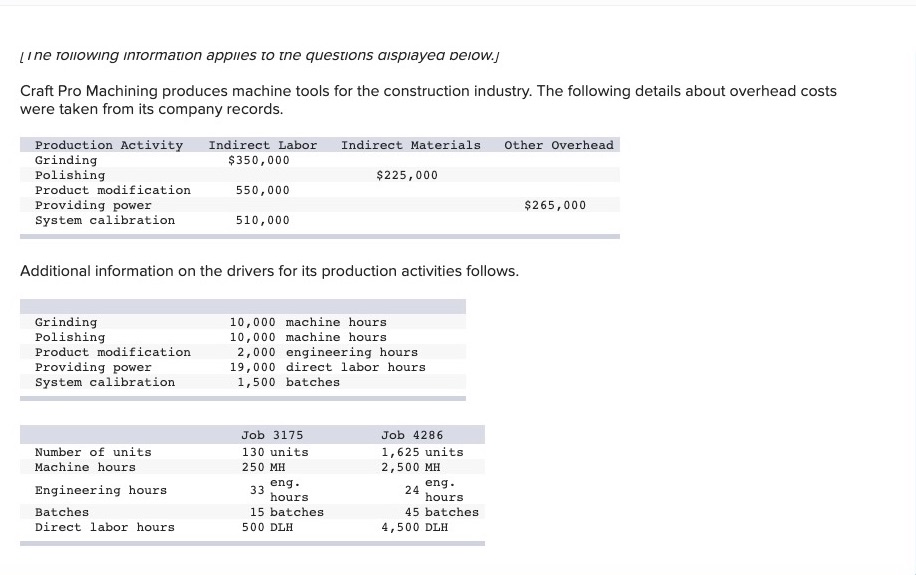
Task: Click the 'Indirect Materials' column header
Action: tap(411, 145)
